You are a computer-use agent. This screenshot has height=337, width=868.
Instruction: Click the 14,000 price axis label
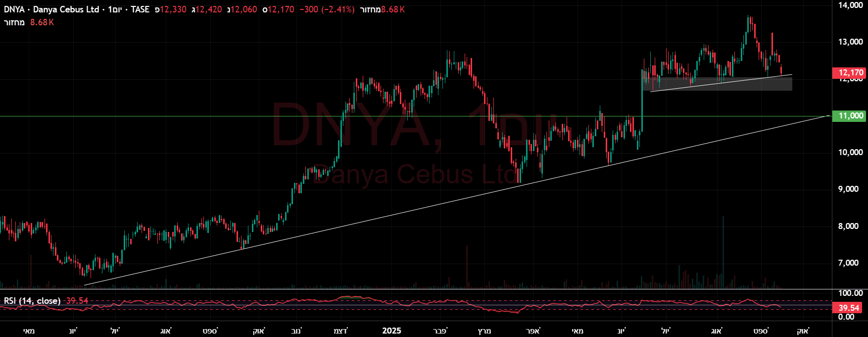(x=851, y=5)
